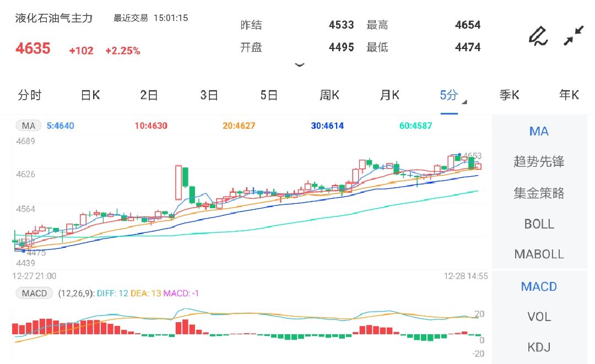Tap the pencil drawing tool icon
The height and width of the screenshot is (364, 595).
click(538, 36)
